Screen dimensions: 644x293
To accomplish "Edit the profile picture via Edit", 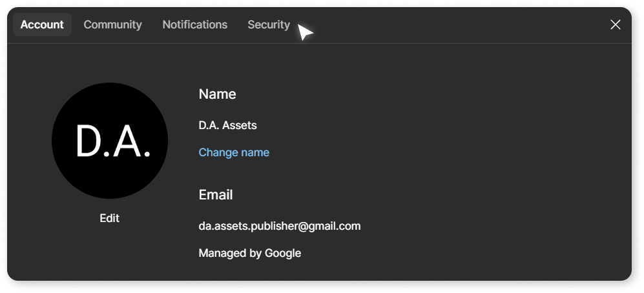I will tap(110, 218).
